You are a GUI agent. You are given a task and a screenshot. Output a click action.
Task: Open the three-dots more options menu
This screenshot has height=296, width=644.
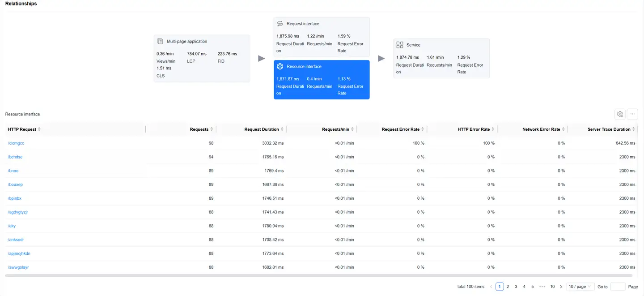632,114
